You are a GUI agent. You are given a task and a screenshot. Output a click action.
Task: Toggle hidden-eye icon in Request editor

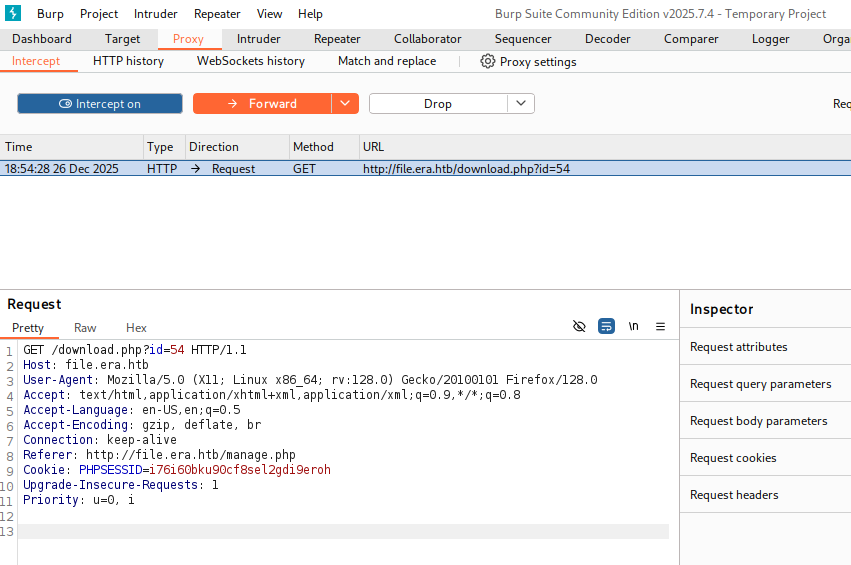pyautogui.click(x=579, y=327)
